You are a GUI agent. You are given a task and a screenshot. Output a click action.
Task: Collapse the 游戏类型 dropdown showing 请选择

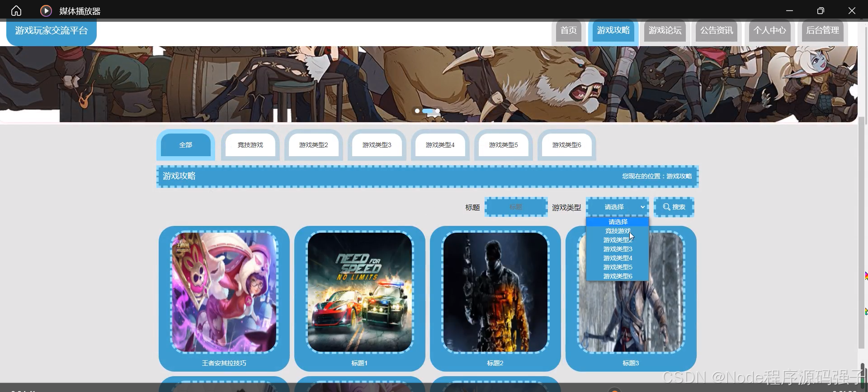coord(618,207)
